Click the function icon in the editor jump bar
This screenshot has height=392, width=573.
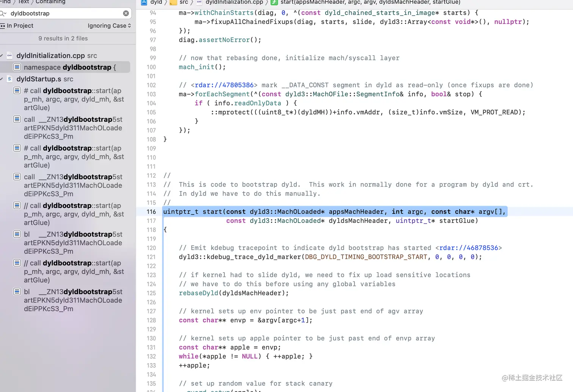(274, 2)
